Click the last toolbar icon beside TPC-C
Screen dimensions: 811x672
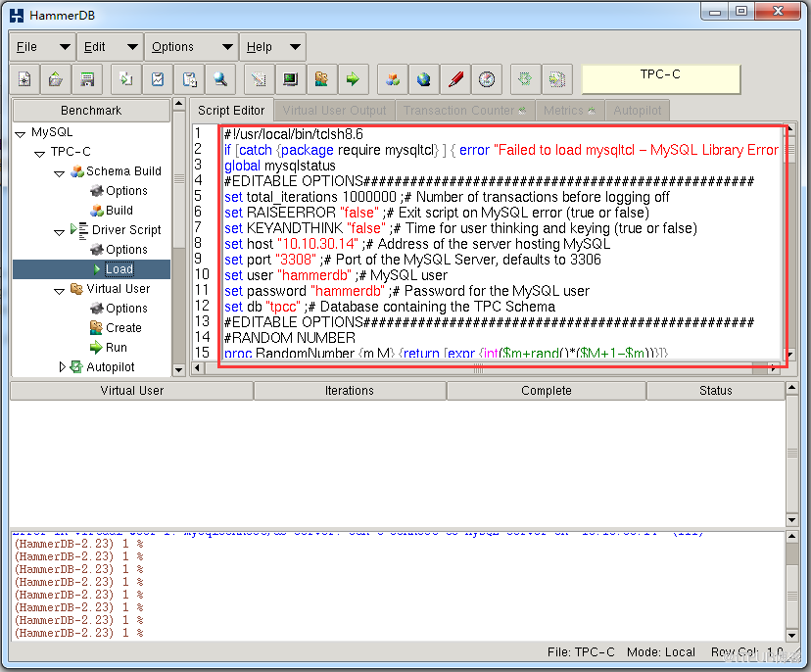click(x=556, y=79)
